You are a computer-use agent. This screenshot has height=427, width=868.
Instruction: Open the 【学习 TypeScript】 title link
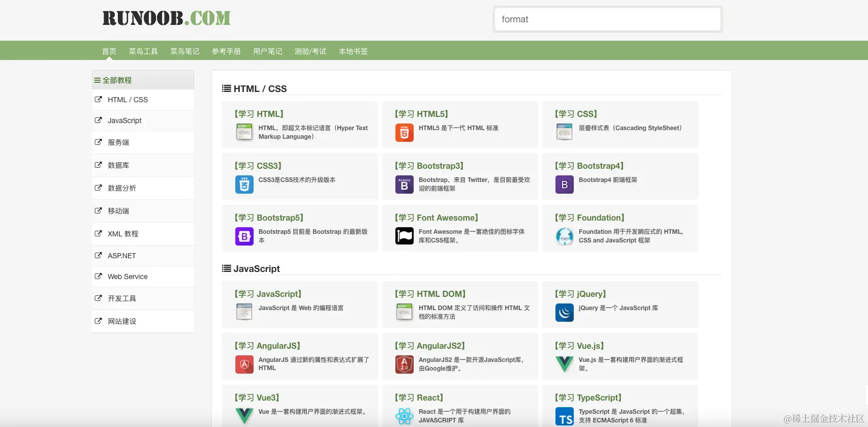588,398
